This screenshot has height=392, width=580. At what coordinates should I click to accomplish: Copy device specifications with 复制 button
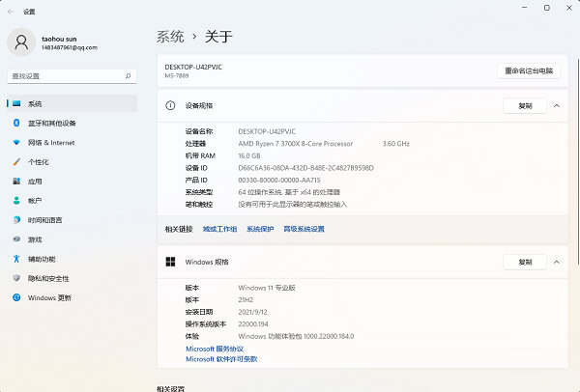(525, 105)
